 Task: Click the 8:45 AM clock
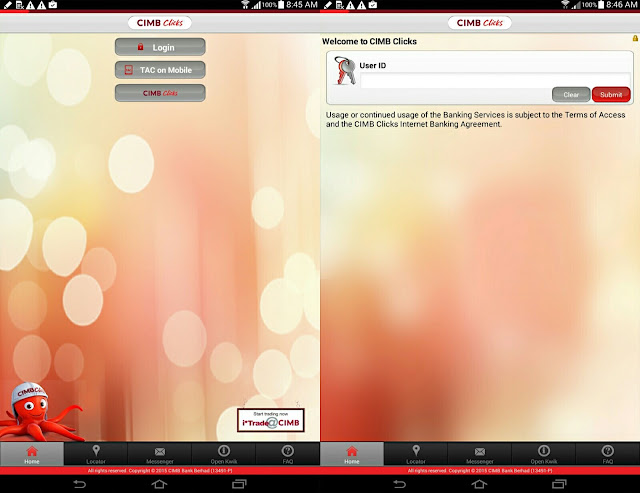[302, 5]
